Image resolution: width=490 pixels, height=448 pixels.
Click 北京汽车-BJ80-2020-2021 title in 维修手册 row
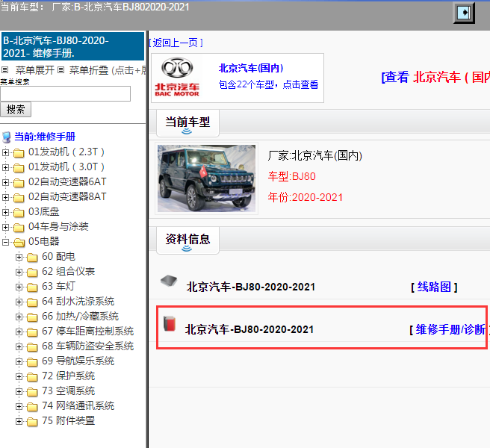[x=249, y=329]
